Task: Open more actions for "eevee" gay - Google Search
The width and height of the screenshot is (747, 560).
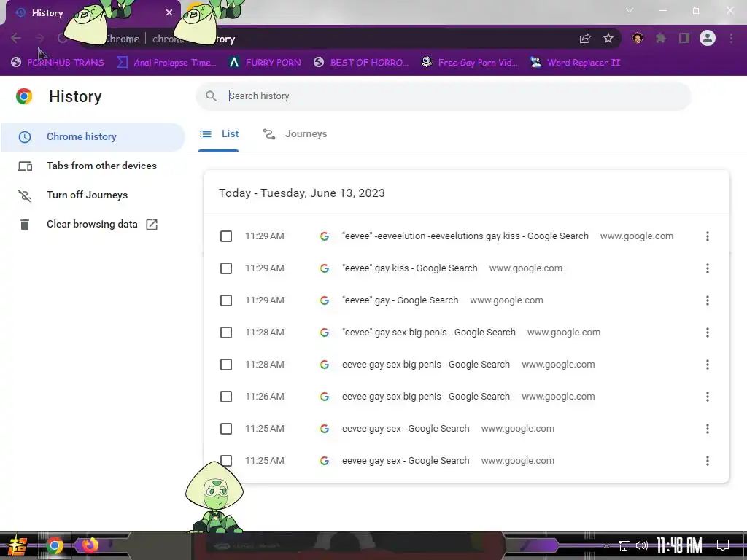Action: click(x=708, y=300)
